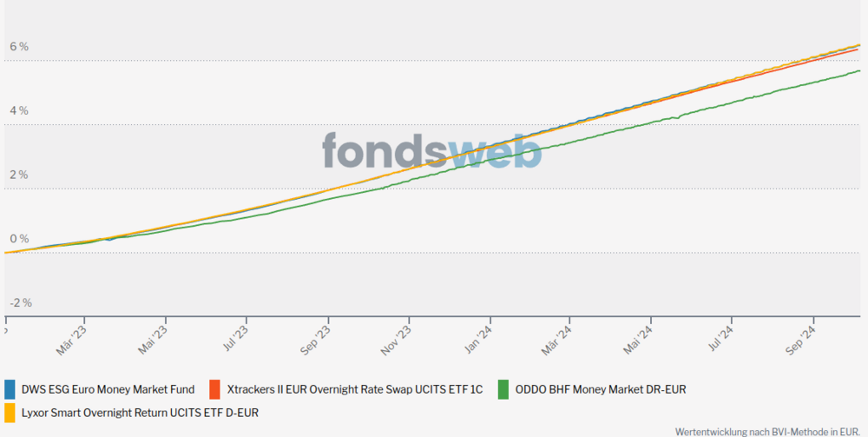
Task: Select the -2 % y-axis label
Action: (x=20, y=303)
